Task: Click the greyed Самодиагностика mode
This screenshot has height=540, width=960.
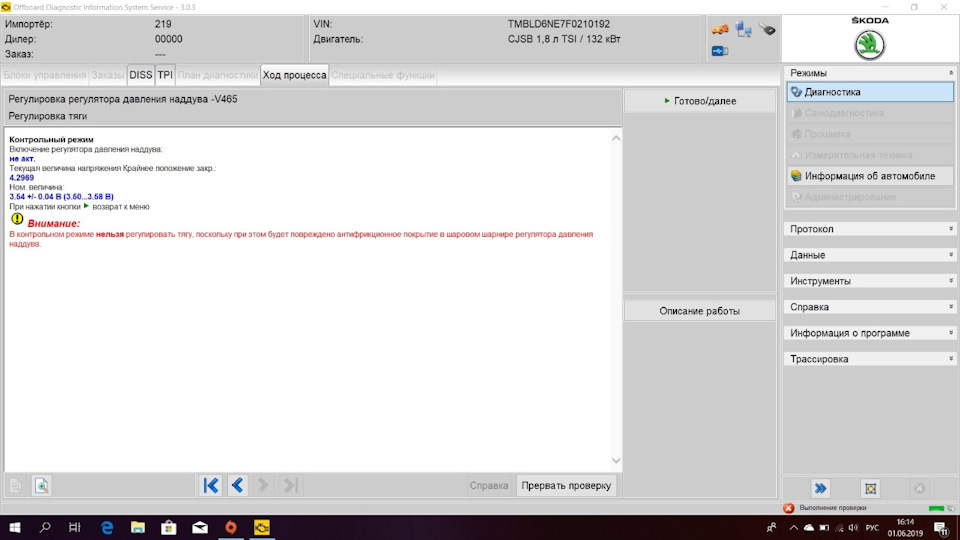Action: pyautogui.click(x=870, y=113)
